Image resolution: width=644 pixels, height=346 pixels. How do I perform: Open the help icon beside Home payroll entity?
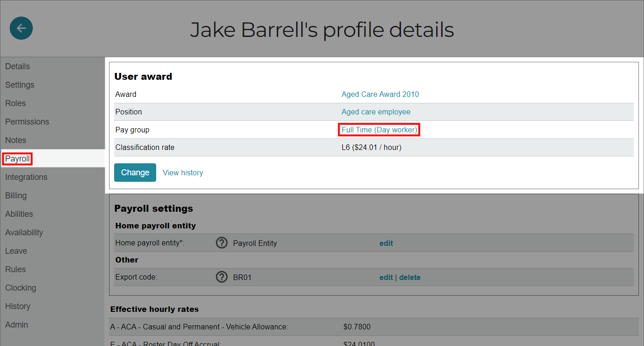[222, 243]
